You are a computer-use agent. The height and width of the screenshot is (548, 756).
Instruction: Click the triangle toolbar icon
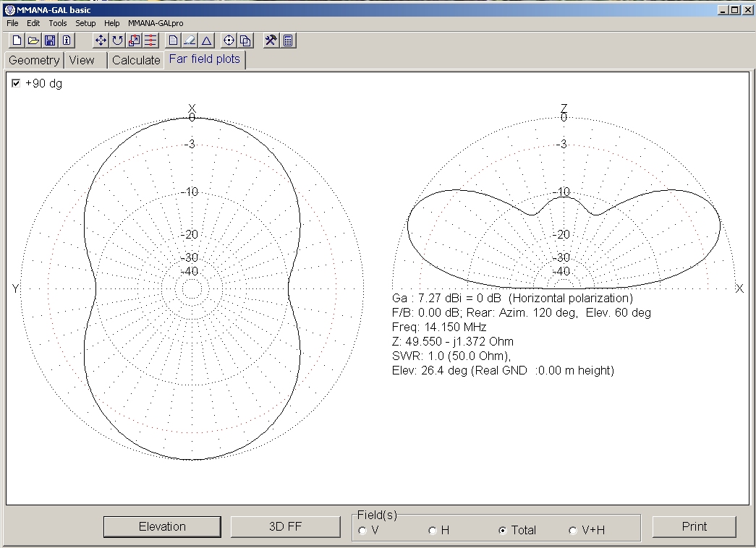[206, 40]
